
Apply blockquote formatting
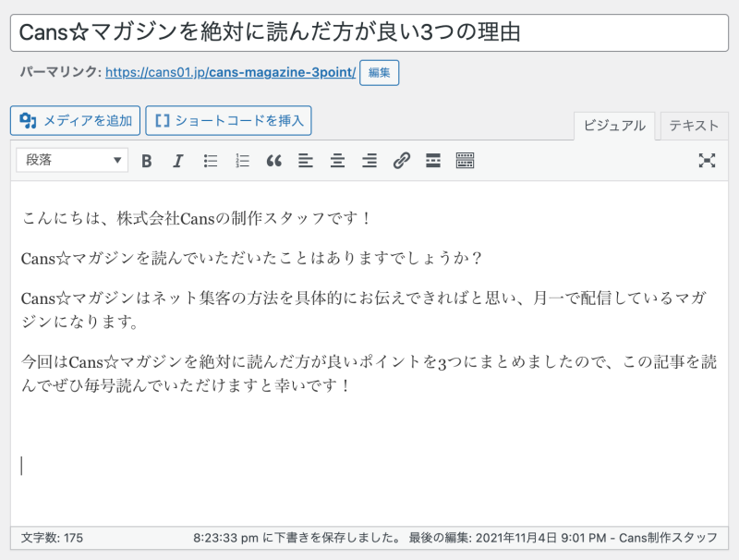click(273, 161)
